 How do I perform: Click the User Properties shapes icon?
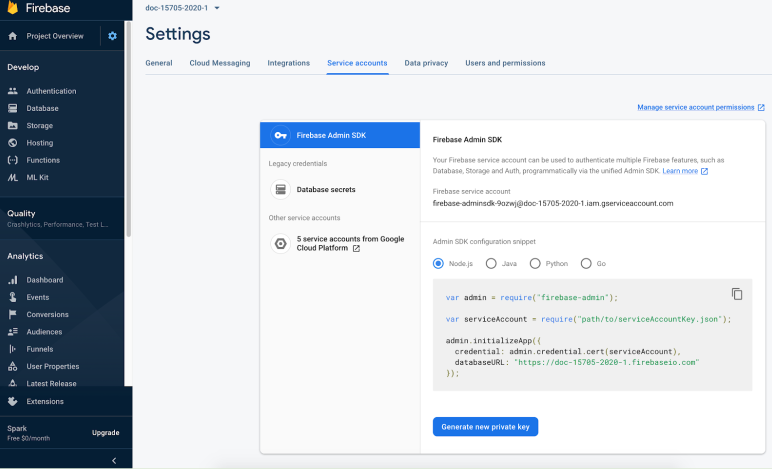(13, 366)
